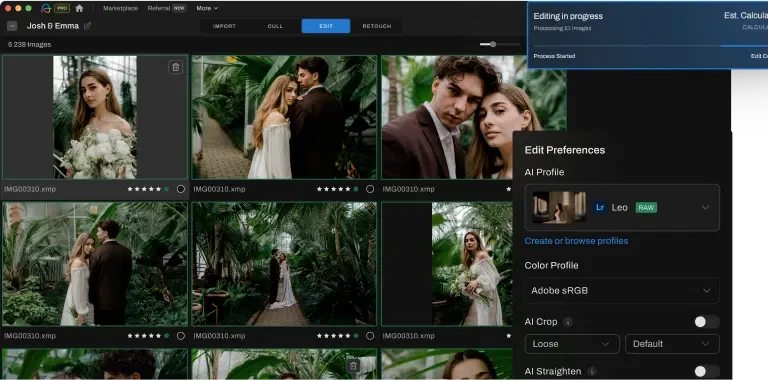Enable the AI Straighten switch
The width and height of the screenshot is (769, 380).
706,371
